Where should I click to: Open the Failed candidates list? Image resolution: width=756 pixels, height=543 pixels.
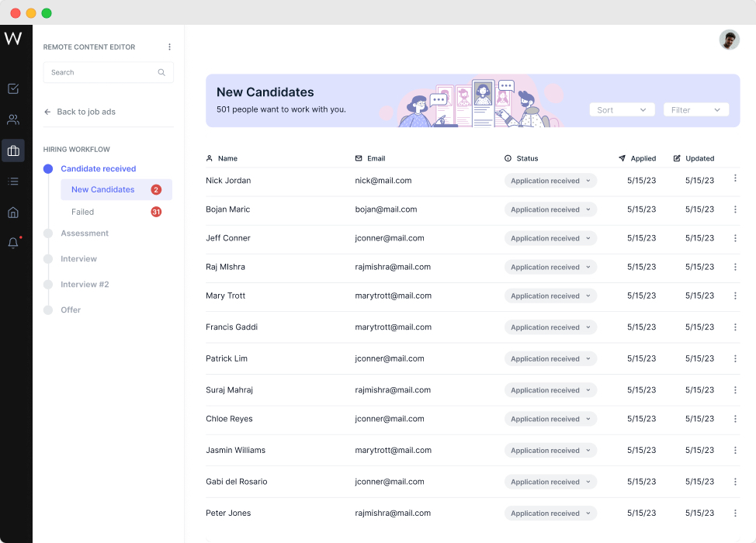[83, 212]
